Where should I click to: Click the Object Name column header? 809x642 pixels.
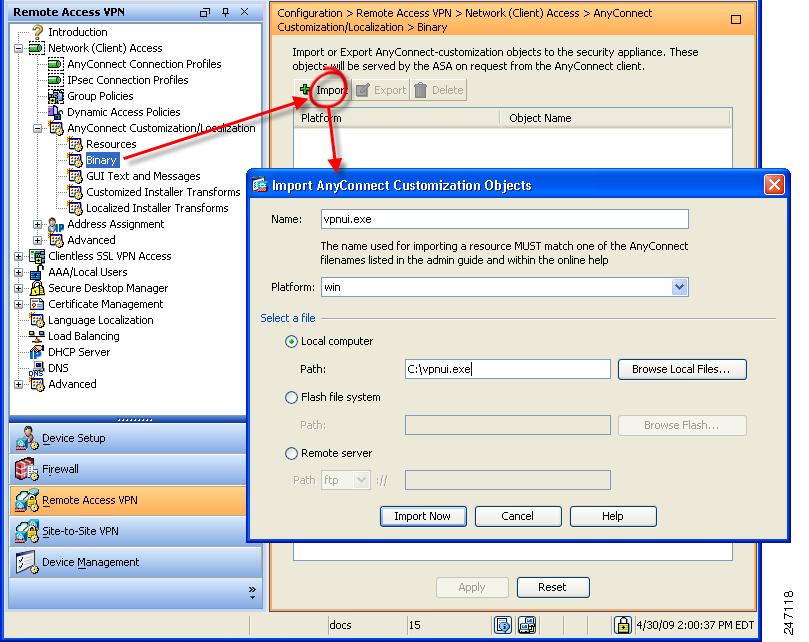click(614, 118)
